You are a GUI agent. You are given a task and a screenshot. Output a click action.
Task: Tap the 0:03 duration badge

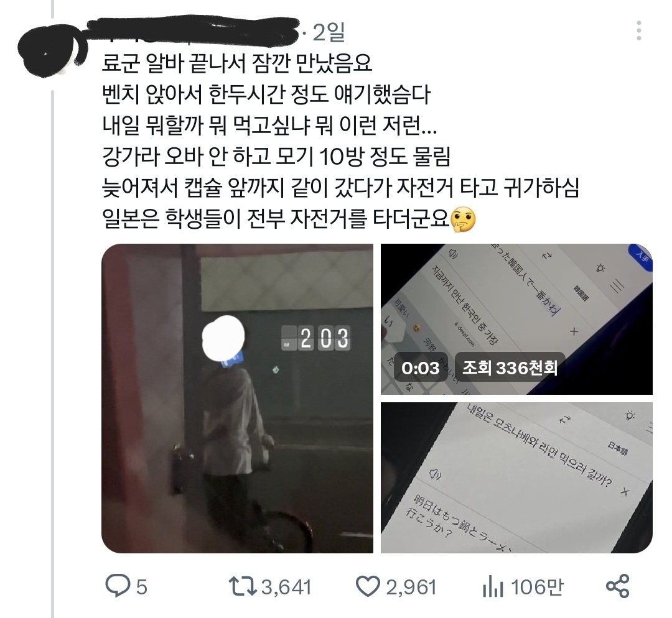[421, 368]
